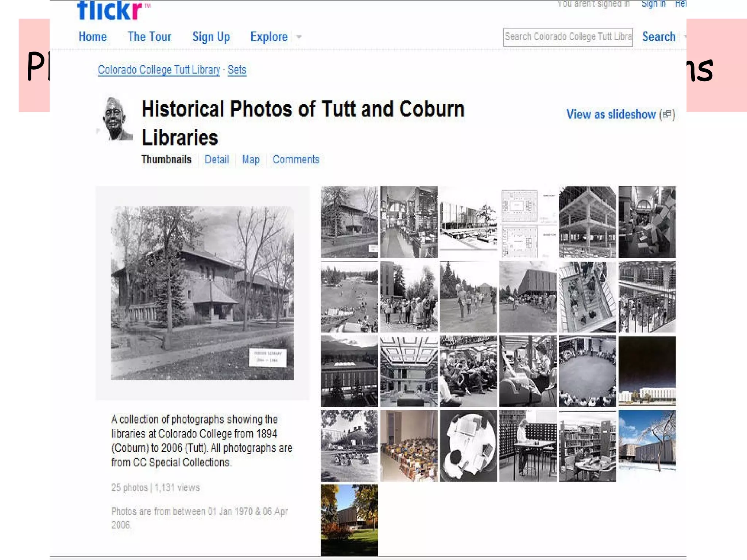This screenshot has height=560, width=747.
Task: Open the crowd beside Tutt building thumbnail
Action: (x=528, y=297)
